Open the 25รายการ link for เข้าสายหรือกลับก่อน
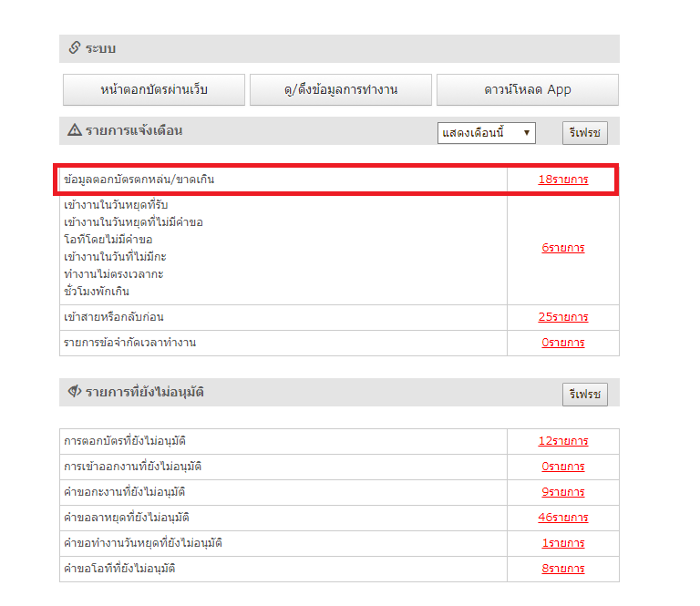The image size is (700, 606). pos(562,317)
